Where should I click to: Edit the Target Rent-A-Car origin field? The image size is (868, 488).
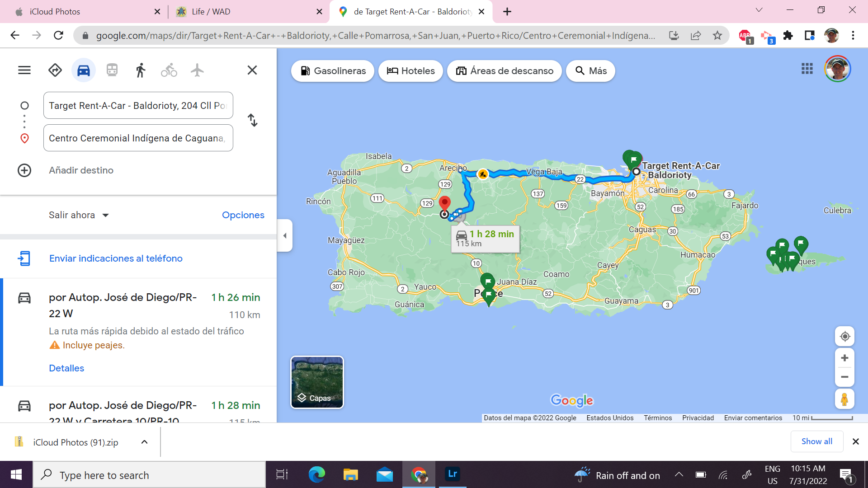click(138, 105)
